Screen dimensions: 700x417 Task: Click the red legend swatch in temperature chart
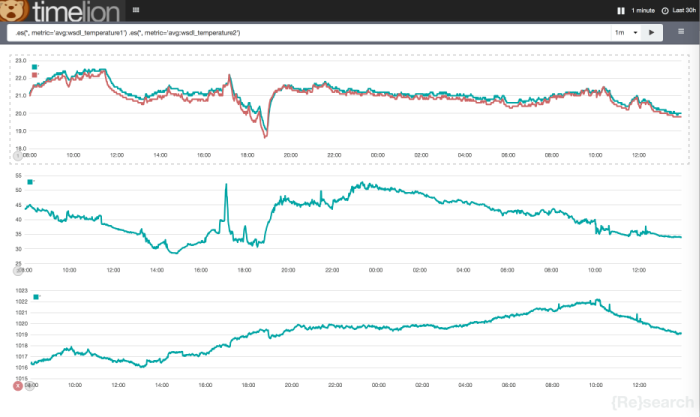(x=34, y=75)
